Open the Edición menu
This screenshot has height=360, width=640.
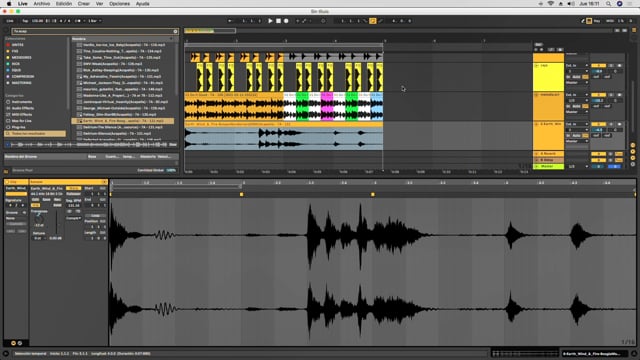(x=64, y=4)
